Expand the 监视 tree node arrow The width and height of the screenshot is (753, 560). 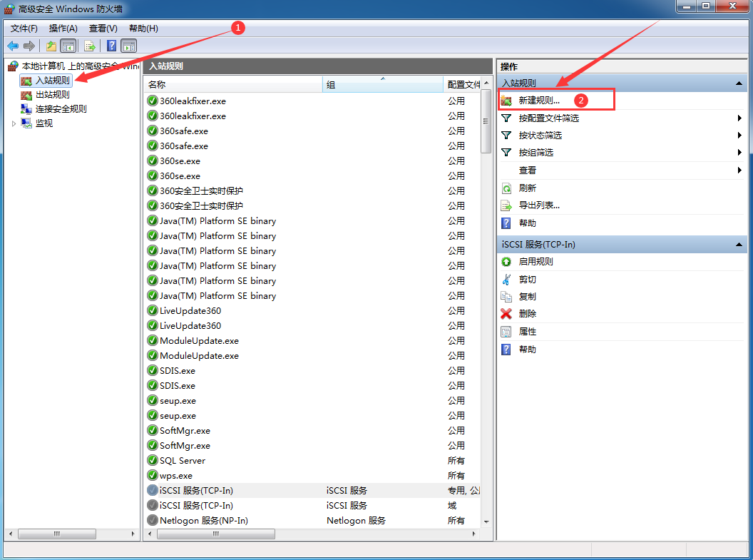pyautogui.click(x=14, y=123)
